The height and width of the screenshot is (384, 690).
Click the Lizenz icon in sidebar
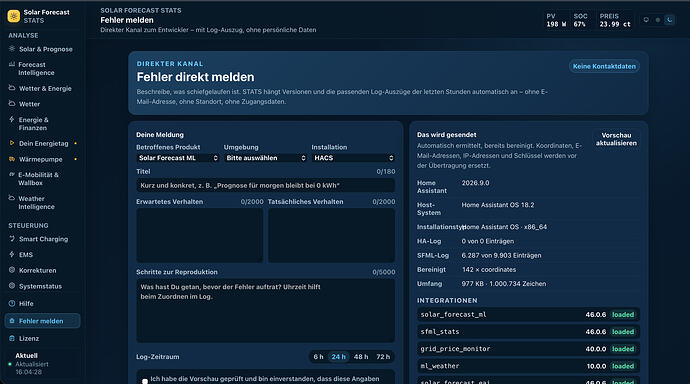(x=12, y=338)
